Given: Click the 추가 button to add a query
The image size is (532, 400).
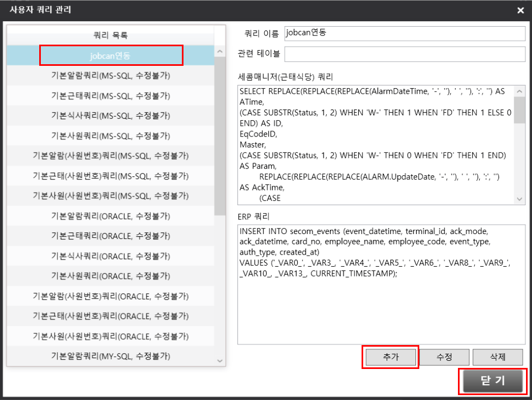Looking at the screenshot, I should [390, 357].
